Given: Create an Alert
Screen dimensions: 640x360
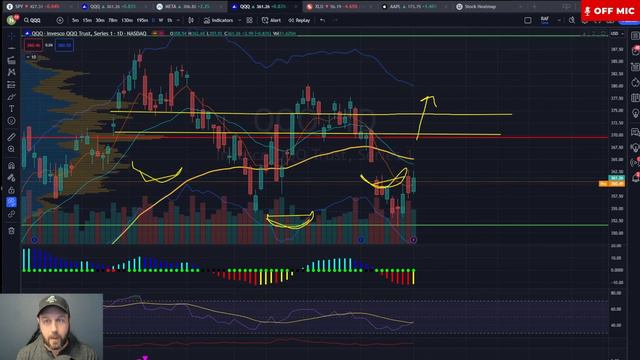Looking at the screenshot, I should pos(271,20).
